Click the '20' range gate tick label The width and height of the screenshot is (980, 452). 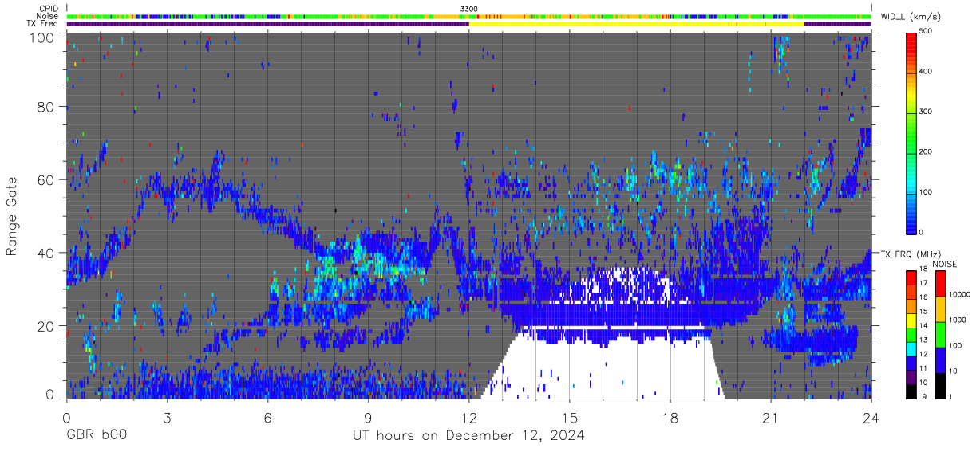coord(46,326)
